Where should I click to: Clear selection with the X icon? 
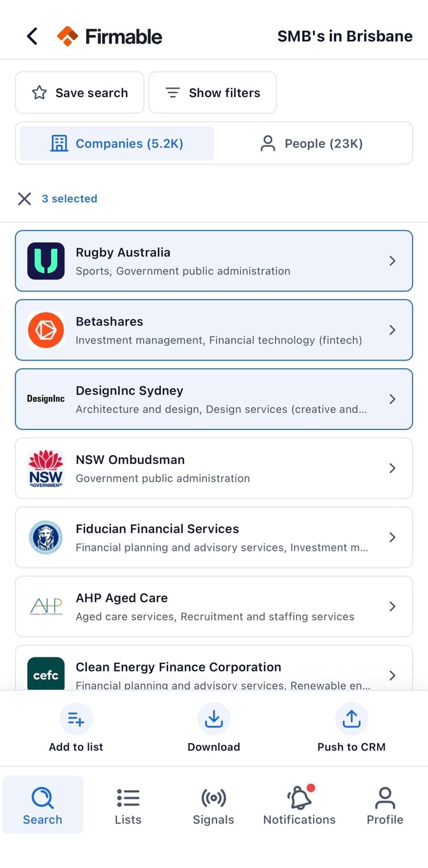(x=24, y=198)
